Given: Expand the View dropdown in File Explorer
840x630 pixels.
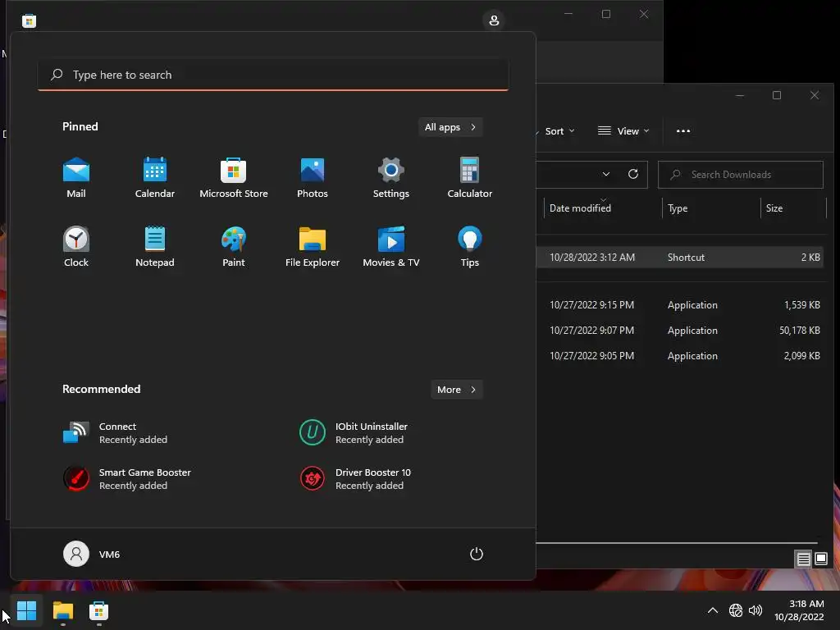Looking at the screenshot, I should (x=623, y=131).
